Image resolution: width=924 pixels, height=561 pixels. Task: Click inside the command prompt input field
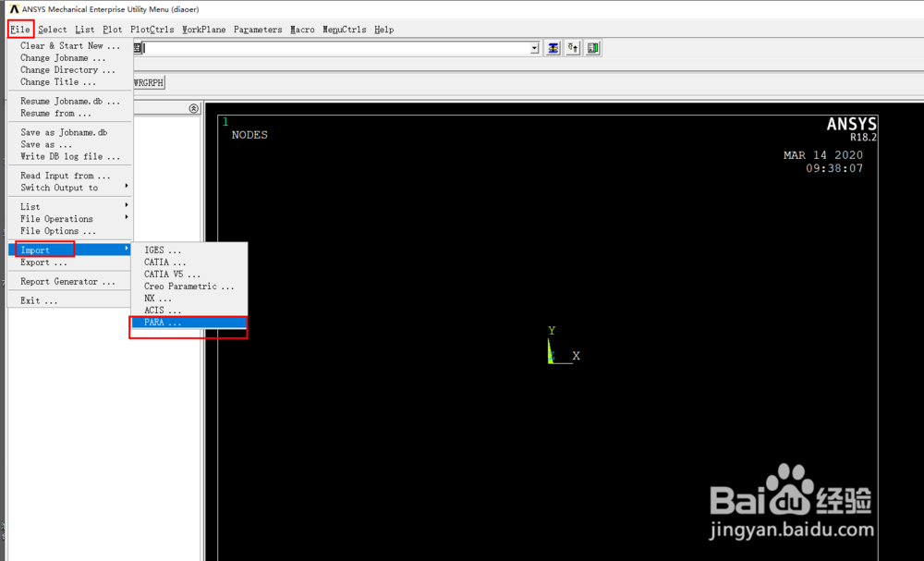(x=336, y=48)
